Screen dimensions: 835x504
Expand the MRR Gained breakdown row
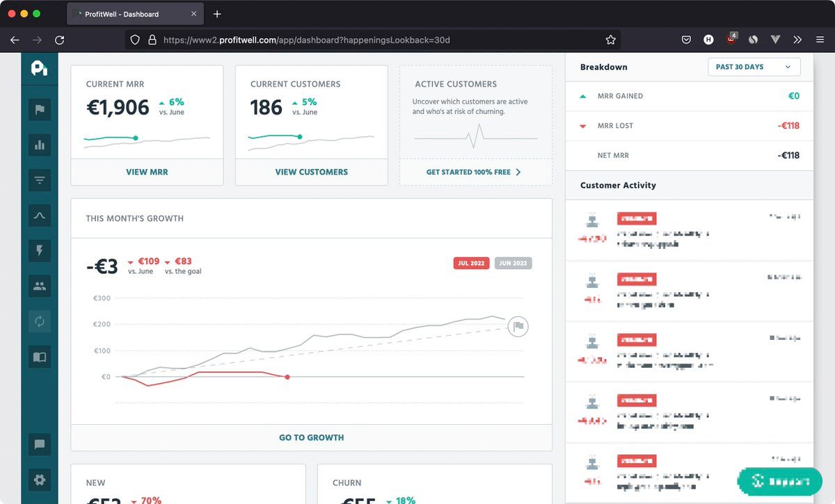(x=689, y=96)
